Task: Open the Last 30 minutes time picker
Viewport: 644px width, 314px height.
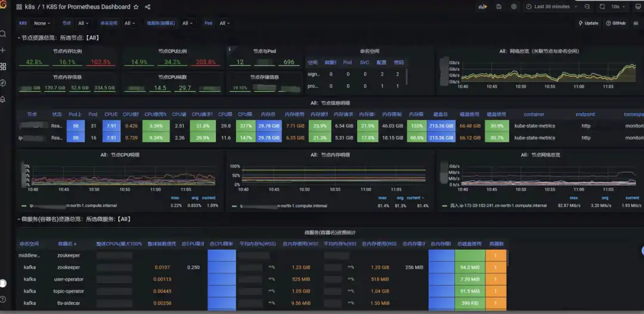Action: (552, 7)
